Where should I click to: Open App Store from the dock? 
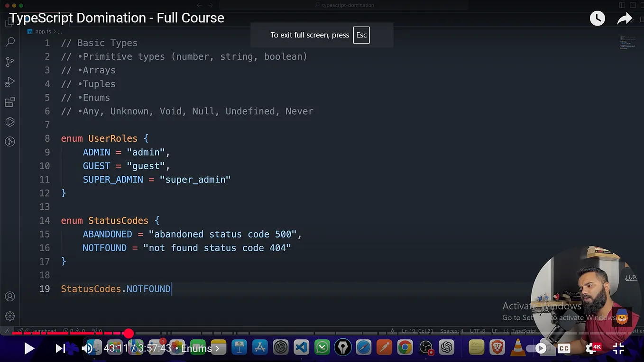tap(260, 348)
